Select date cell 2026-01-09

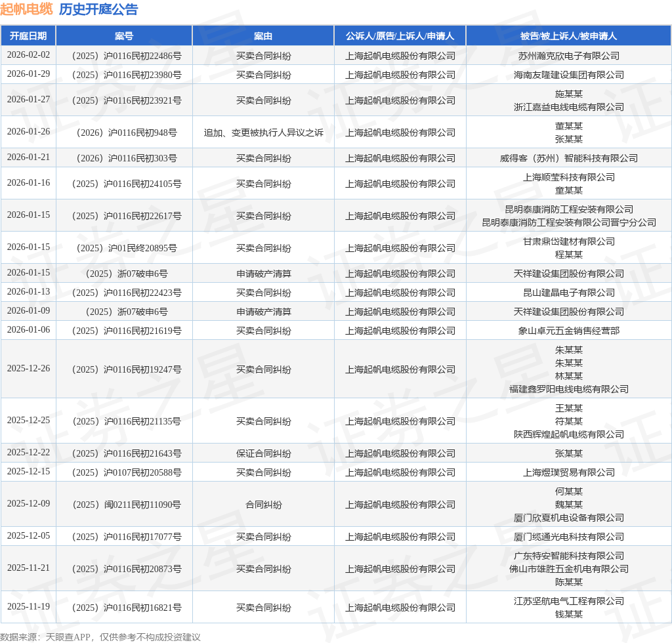pyautogui.click(x=28, y=310)
